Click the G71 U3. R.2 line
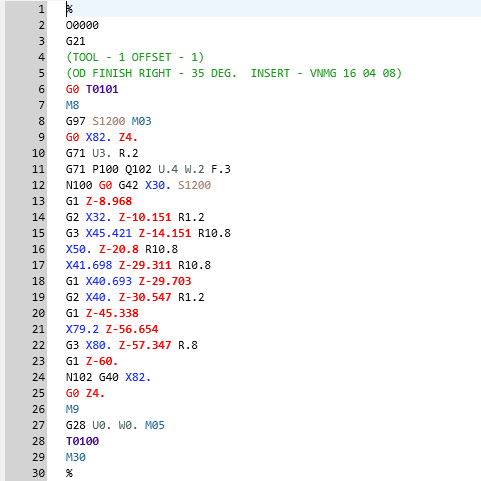The image size is (481, 481). pyautogui.click(x=102, y=153)
